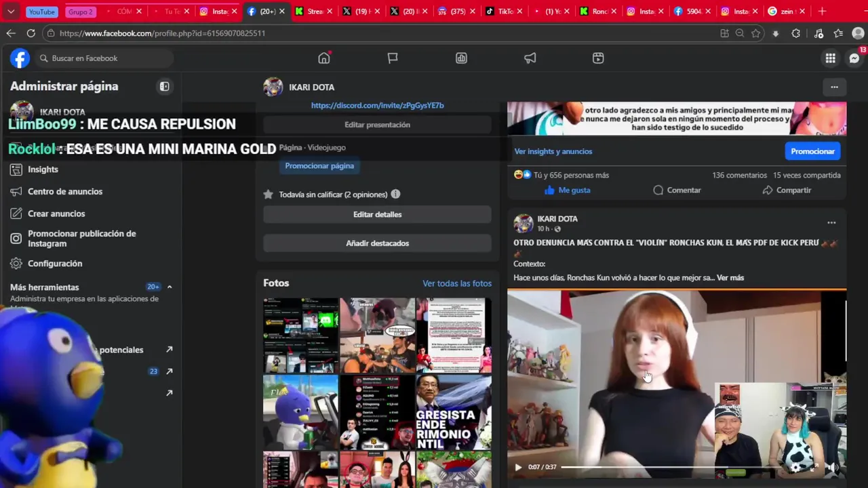This screenshot has height=488, width=868.
Task: Open the page options three-dot menu
Action: [x=834, y=87]
